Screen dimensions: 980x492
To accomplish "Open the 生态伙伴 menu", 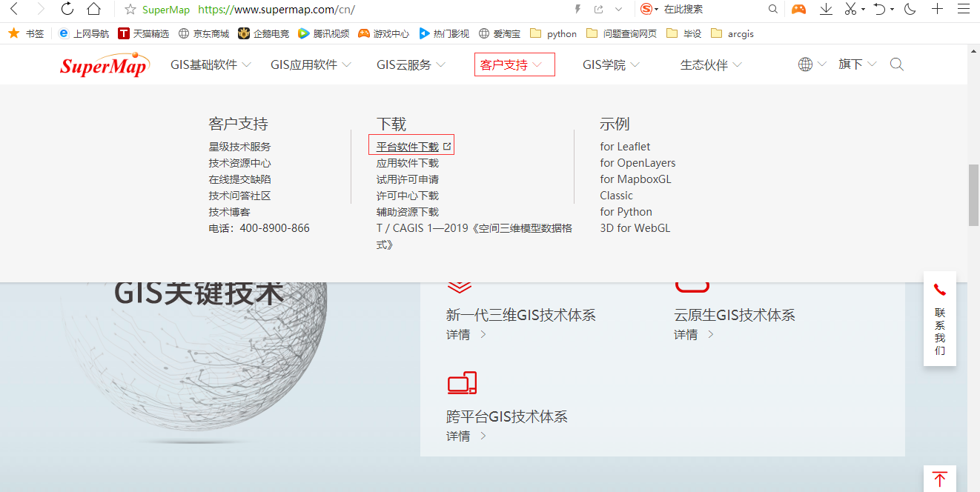I will [705, 64].
